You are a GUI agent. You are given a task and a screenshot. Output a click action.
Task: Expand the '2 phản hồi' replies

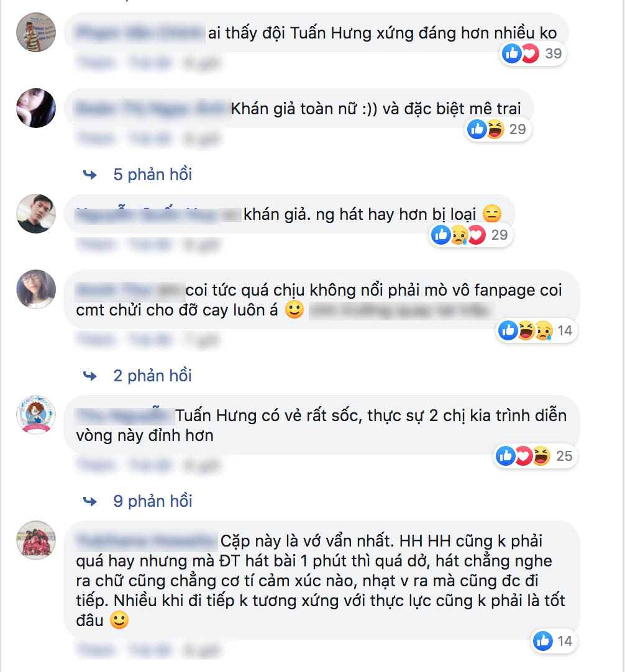152,376
